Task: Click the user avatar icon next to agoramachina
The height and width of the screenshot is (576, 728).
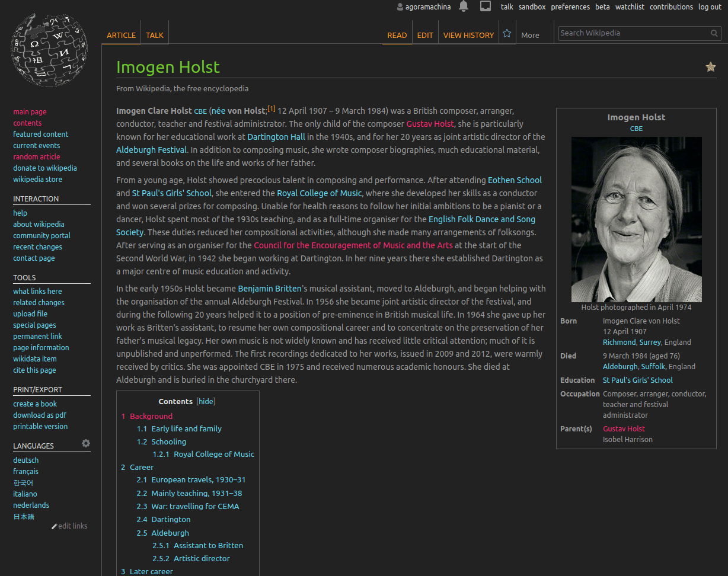Action: coord(400,7)
